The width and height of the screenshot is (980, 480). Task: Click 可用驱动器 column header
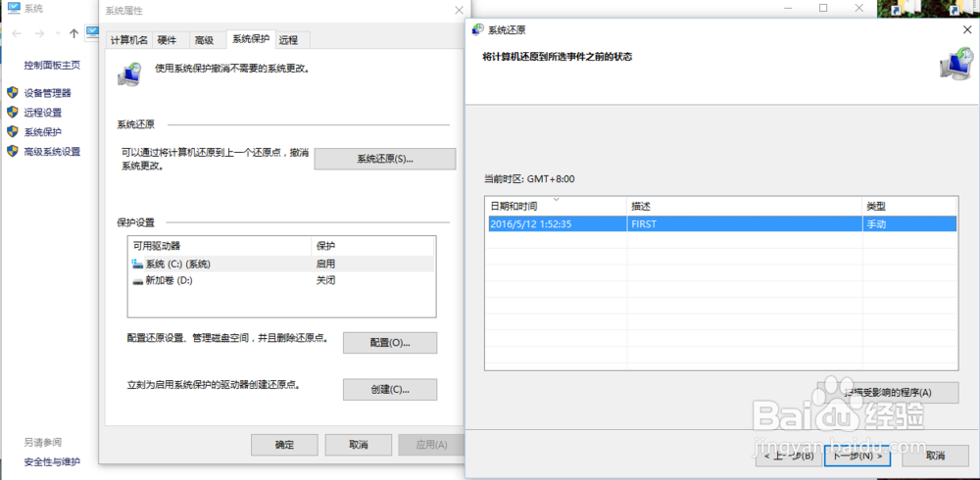[219, 246]
